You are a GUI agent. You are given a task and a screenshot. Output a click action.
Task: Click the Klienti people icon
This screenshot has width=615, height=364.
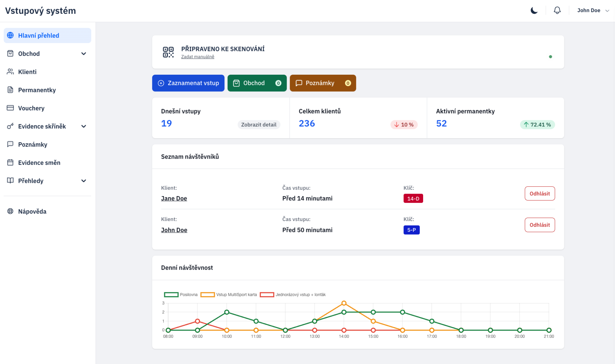coord(10,72)
